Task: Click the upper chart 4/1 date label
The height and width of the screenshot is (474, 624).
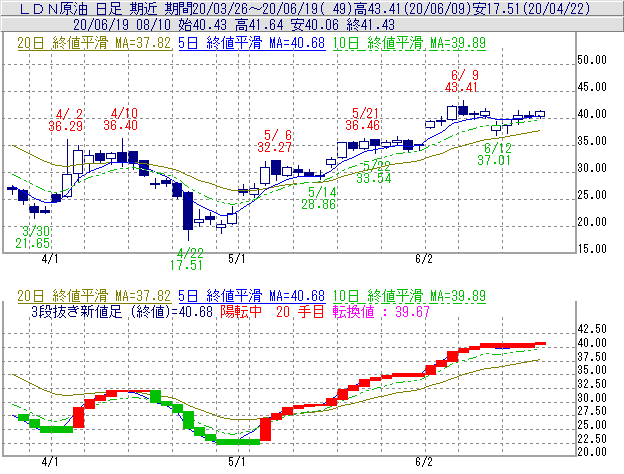Action: pos(50,259)
